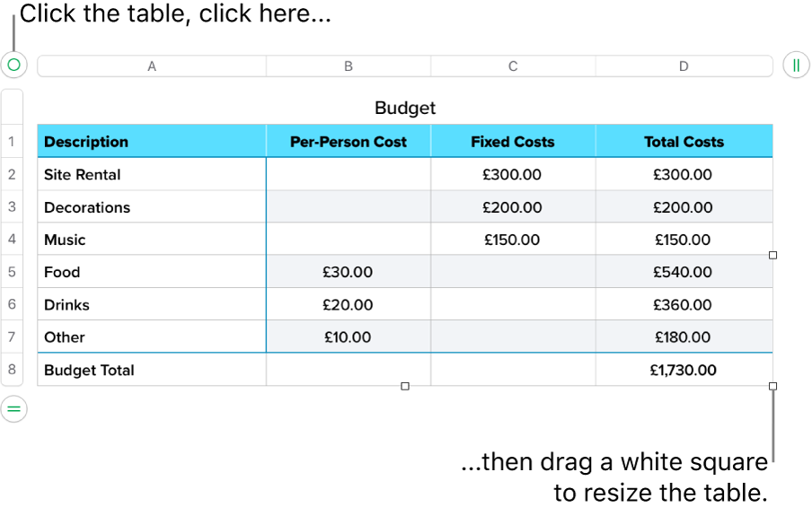The image size is (812, 516).
Task: Select column A header tab
Action: click(152, 66)
